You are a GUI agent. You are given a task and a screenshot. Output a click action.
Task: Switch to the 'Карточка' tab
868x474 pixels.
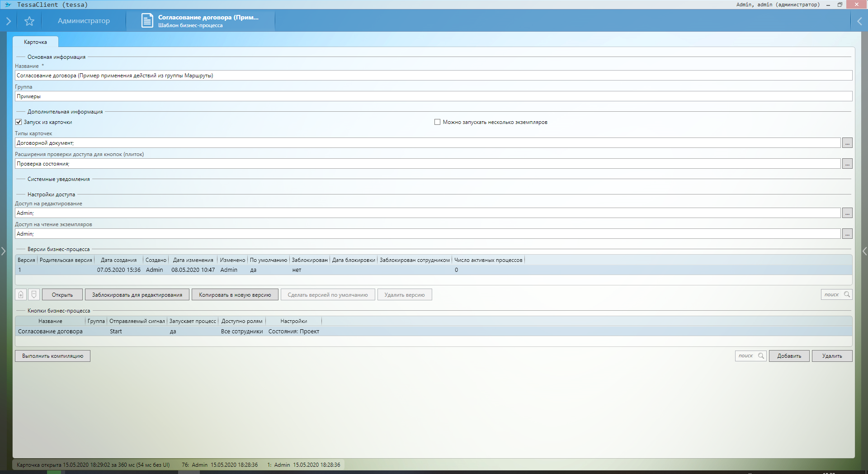pyautogui.click(x=35, y=42)
